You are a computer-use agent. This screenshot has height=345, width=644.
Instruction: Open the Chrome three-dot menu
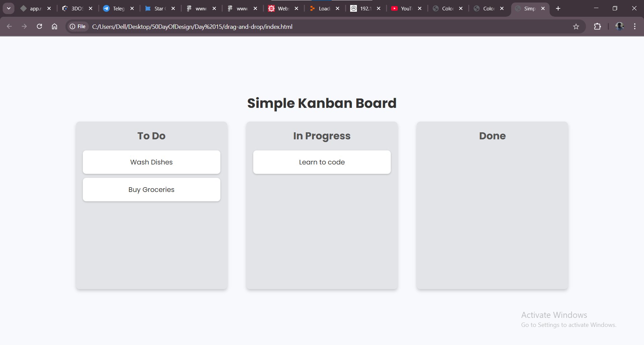(x=635, y=26)
